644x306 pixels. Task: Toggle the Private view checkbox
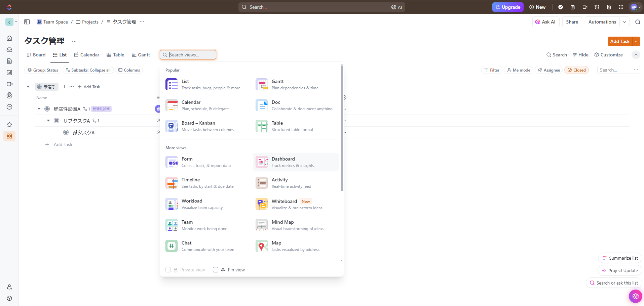168,270
